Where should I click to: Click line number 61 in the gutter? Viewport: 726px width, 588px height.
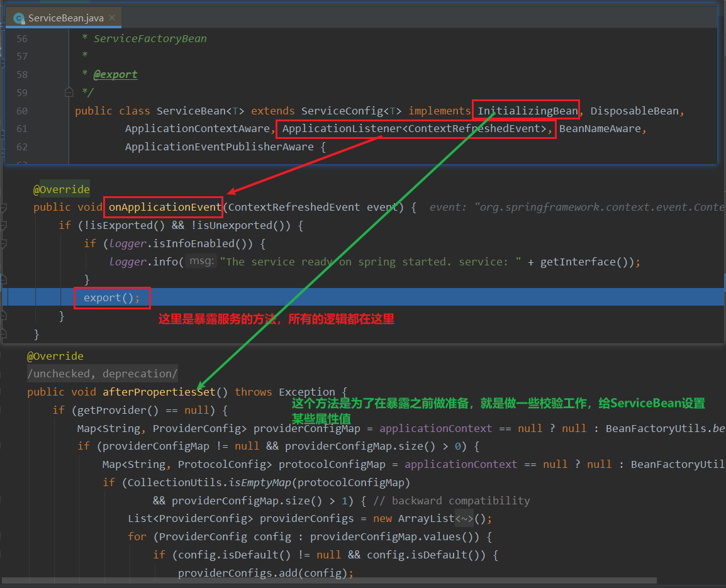(22, 129)
